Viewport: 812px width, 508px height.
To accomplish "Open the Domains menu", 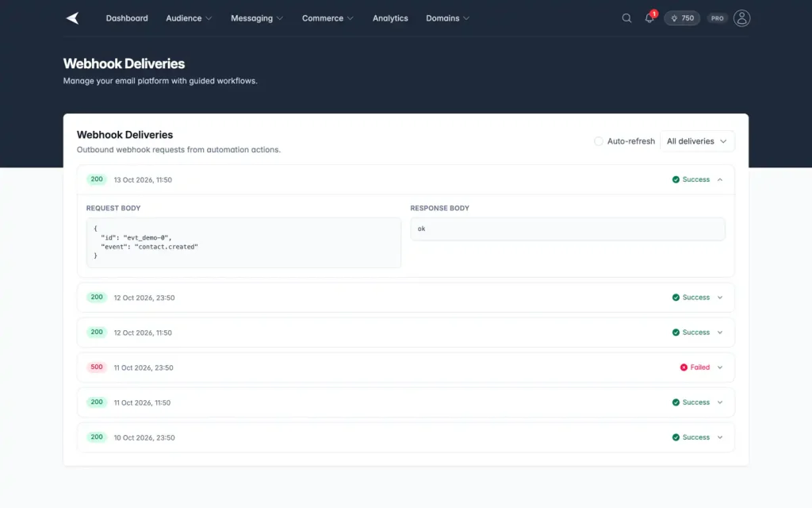I will 448,18.
